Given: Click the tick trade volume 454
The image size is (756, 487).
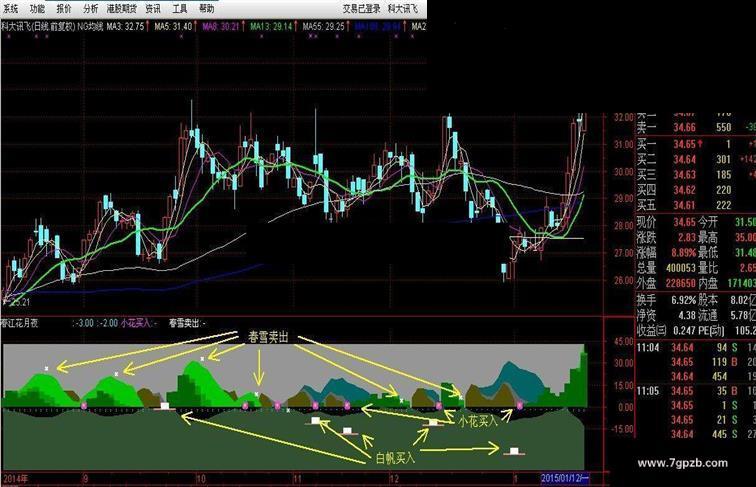Looking at the screenshot, I should pos(719,377).
